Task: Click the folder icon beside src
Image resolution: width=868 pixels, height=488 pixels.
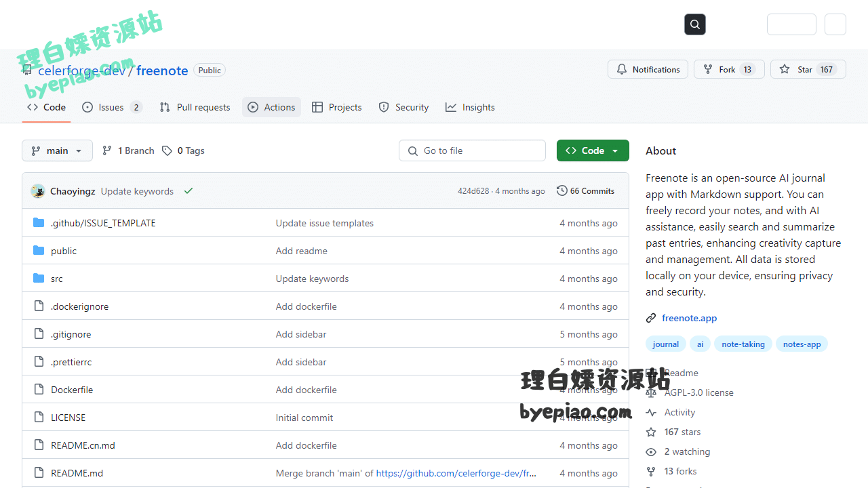Action: (39, 279)
